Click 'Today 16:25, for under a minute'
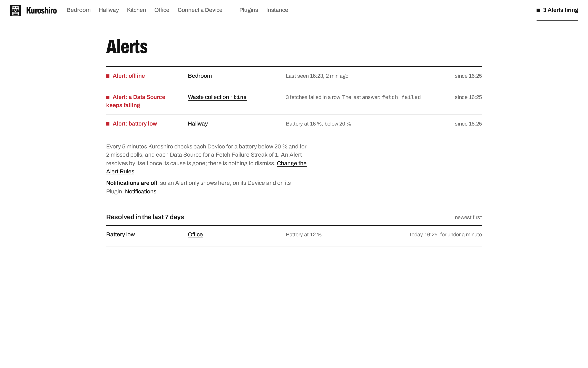 [445, 235]
